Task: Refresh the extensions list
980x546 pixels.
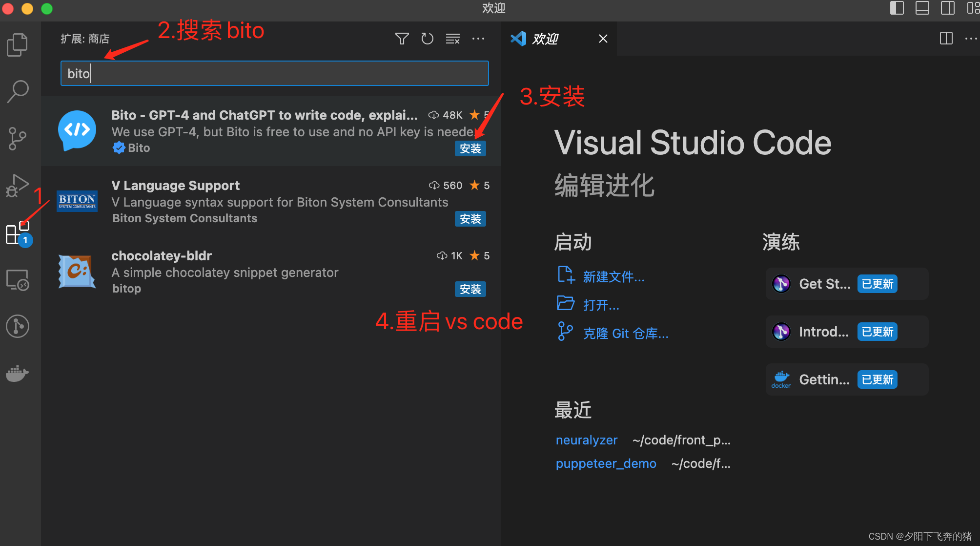Action: (427, 39)
